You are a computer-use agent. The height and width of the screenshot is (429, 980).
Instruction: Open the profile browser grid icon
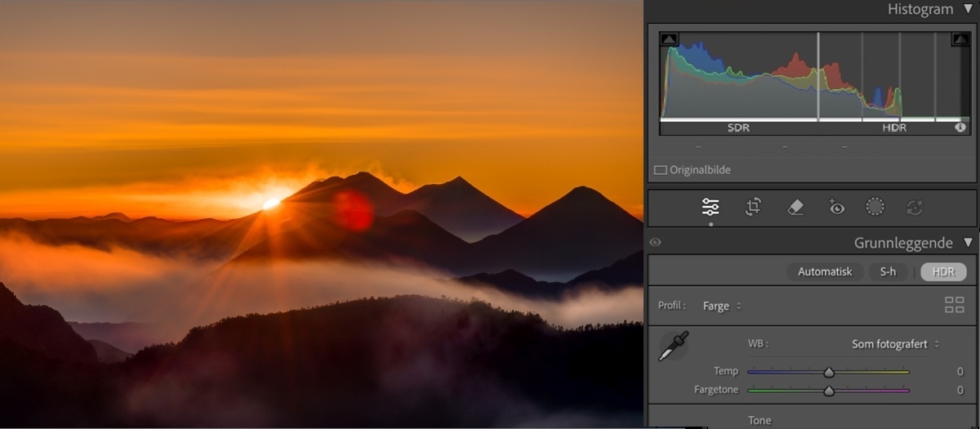point(954,306)
